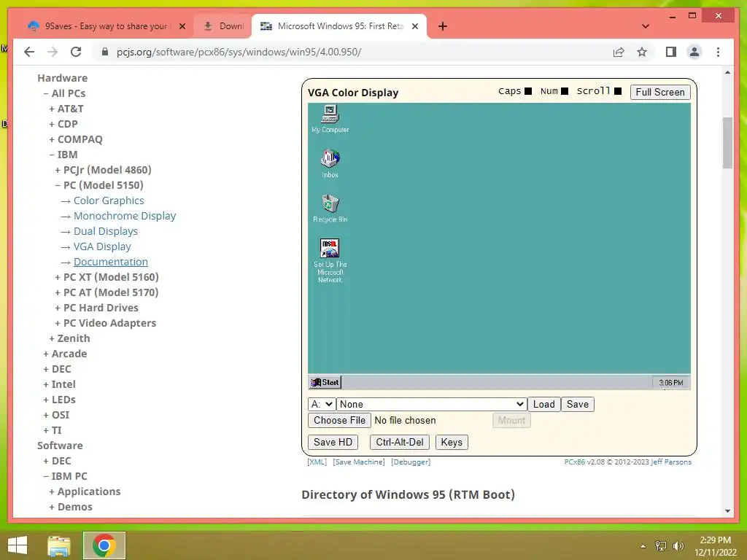This screenshot has height=560, width=747.
Task: Expand PC AT (Model 5170) node
Action: click(x=107, y=292)
